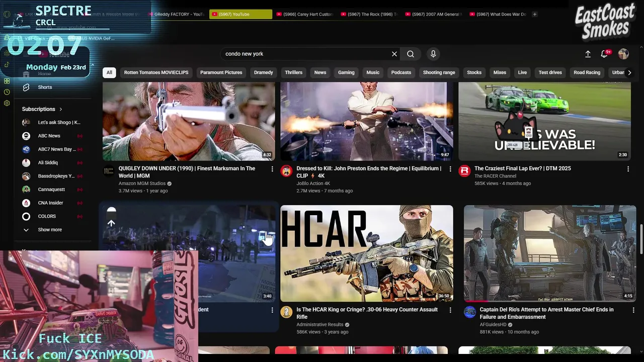Image resolution: width=644 pixels, height=362 pixels.
Task: Play the DTM race cars thumbnail
Action: point(544,121)
